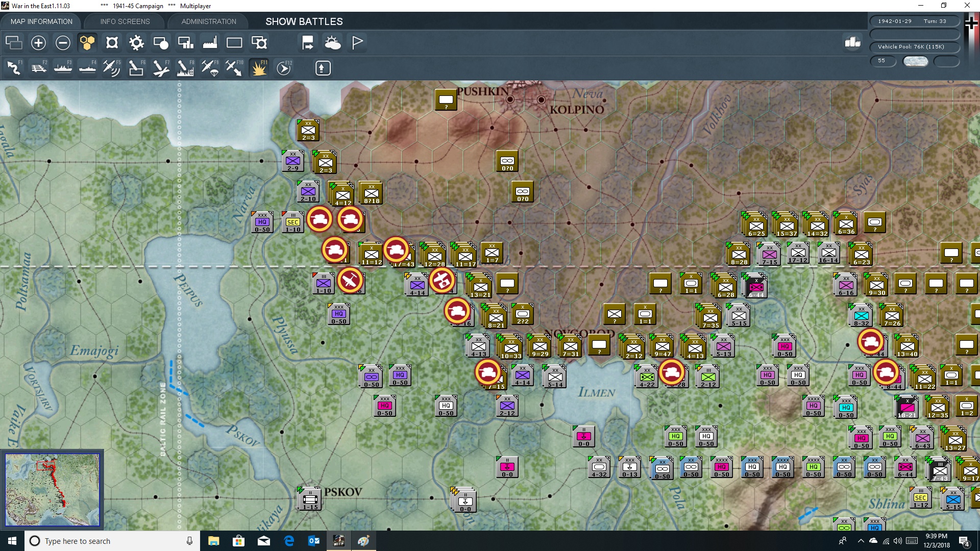980x551 pixels.
Task: Select F3 naval transport mode
Action: (63, 68)
